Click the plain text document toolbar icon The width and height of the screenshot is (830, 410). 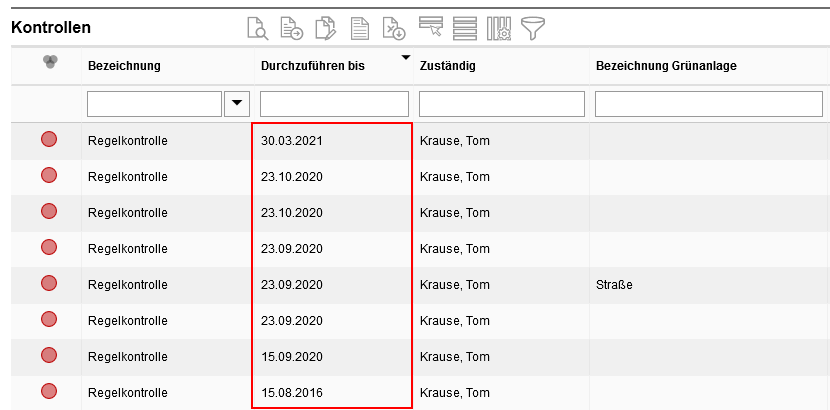[360, 29]
